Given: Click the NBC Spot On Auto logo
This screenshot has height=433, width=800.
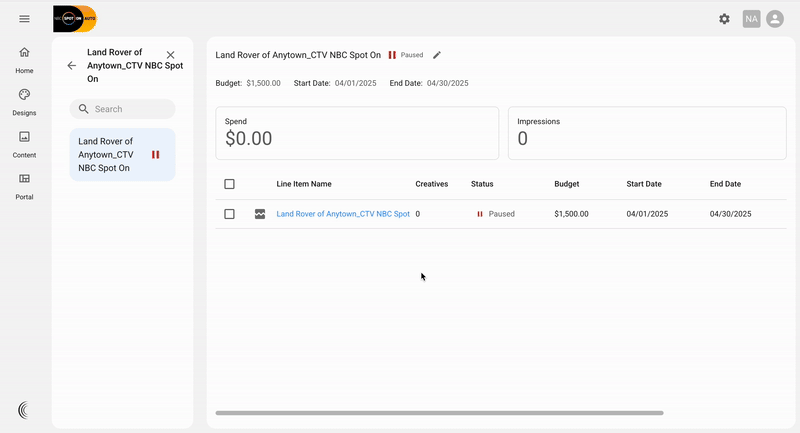Looking at the screenshot, I should pos(75,19).
